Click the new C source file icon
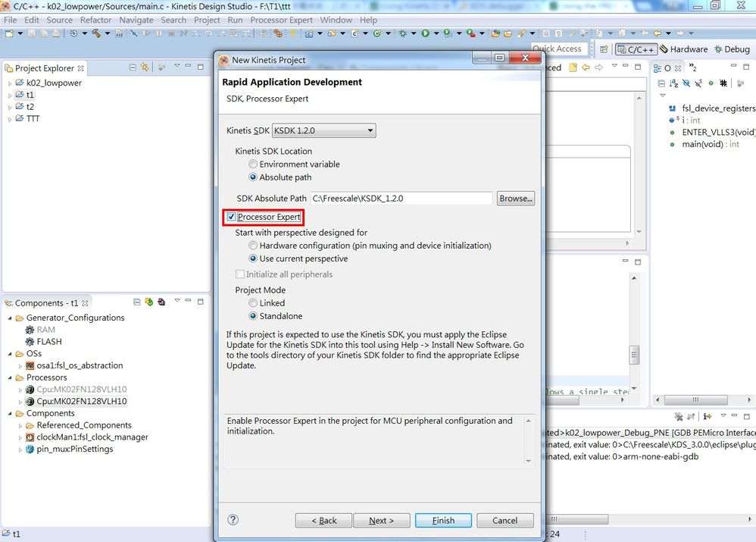This screenshot has width=756, height=542. 355,33
